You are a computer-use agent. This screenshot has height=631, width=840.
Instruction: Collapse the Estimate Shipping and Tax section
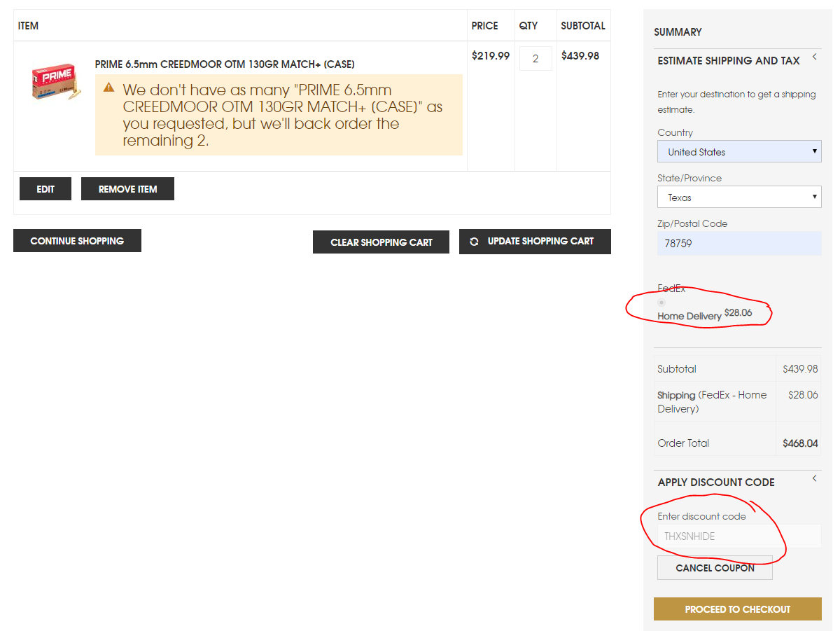click(x=814, y=57)
